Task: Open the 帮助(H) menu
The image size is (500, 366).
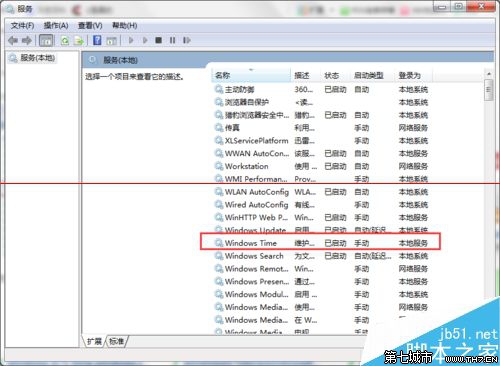Action: point(124,25)
